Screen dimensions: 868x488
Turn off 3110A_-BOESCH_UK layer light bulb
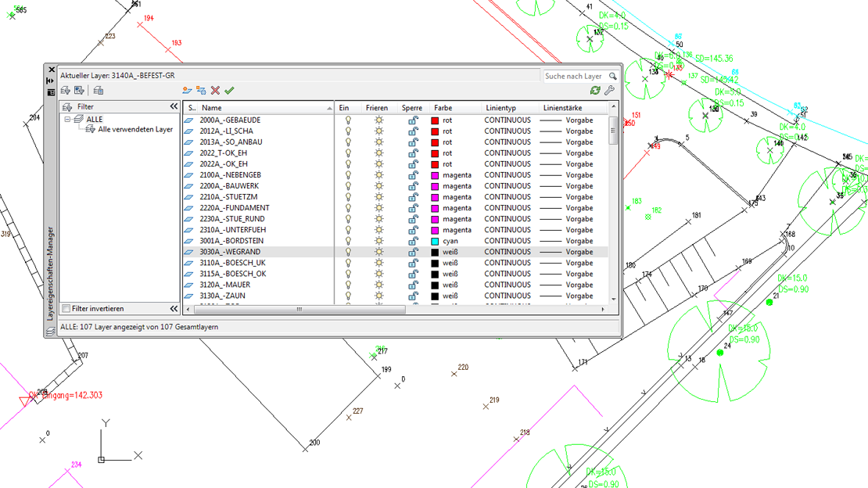coord(348,263)
